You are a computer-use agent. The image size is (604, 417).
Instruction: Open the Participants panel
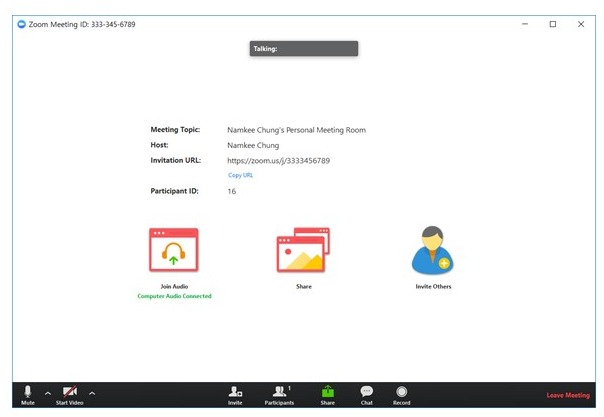pyautogui.click(x=279, y=395)
